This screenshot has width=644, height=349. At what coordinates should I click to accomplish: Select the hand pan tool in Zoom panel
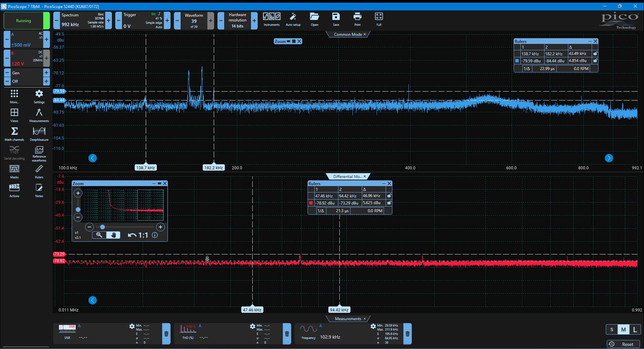point(113,235)
